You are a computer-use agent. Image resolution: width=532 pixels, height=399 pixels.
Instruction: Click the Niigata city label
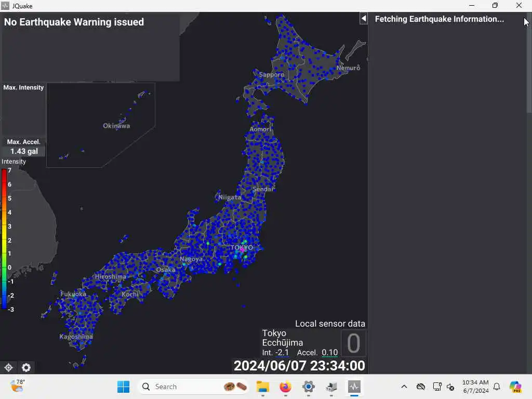230,197
